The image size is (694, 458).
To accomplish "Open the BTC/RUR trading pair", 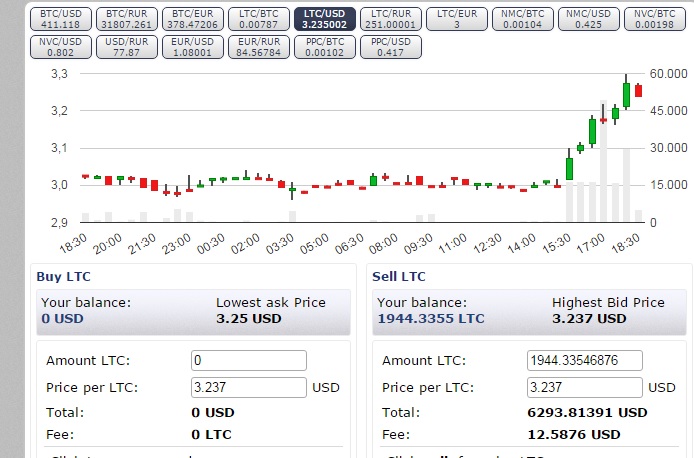I will (x=128, y=18).
